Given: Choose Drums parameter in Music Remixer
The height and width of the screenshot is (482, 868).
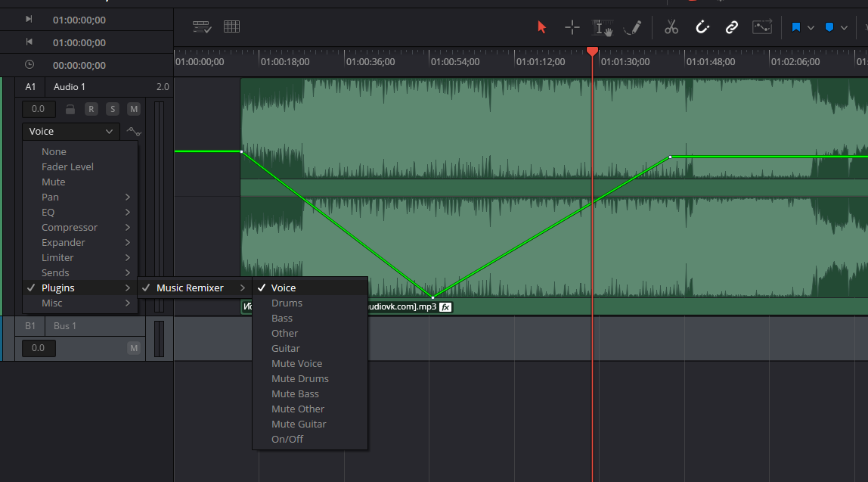Looking at the screenshot, I should point(310,303).
